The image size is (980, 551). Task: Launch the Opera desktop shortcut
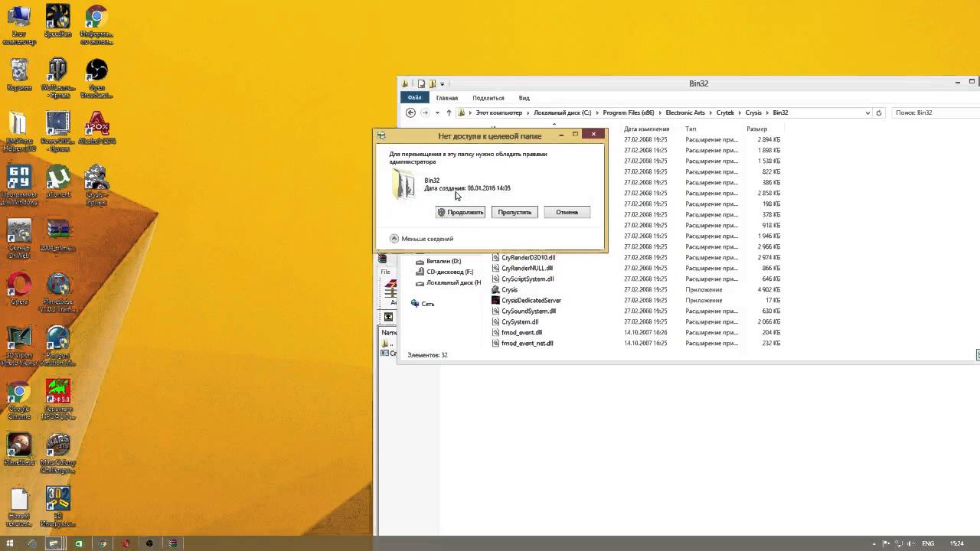[x=18, y=289]
